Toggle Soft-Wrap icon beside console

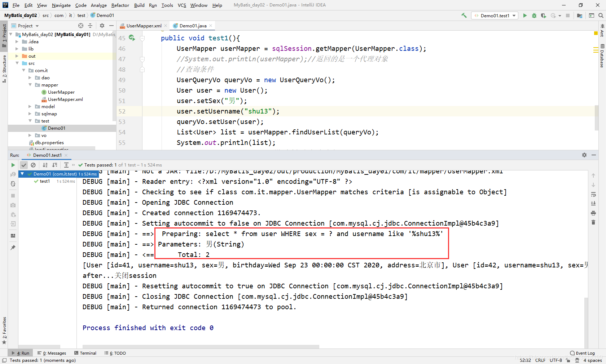coord(593,194)
